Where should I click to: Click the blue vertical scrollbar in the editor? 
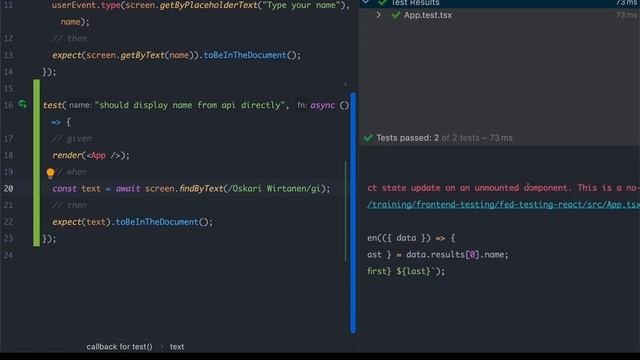353,212
